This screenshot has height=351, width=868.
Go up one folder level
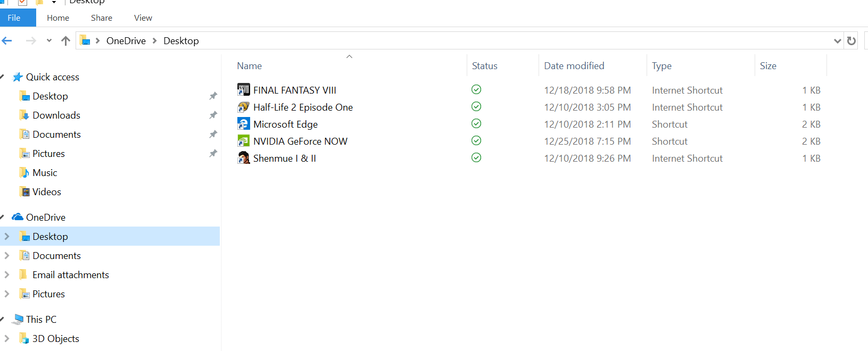(x=65, y=41)
